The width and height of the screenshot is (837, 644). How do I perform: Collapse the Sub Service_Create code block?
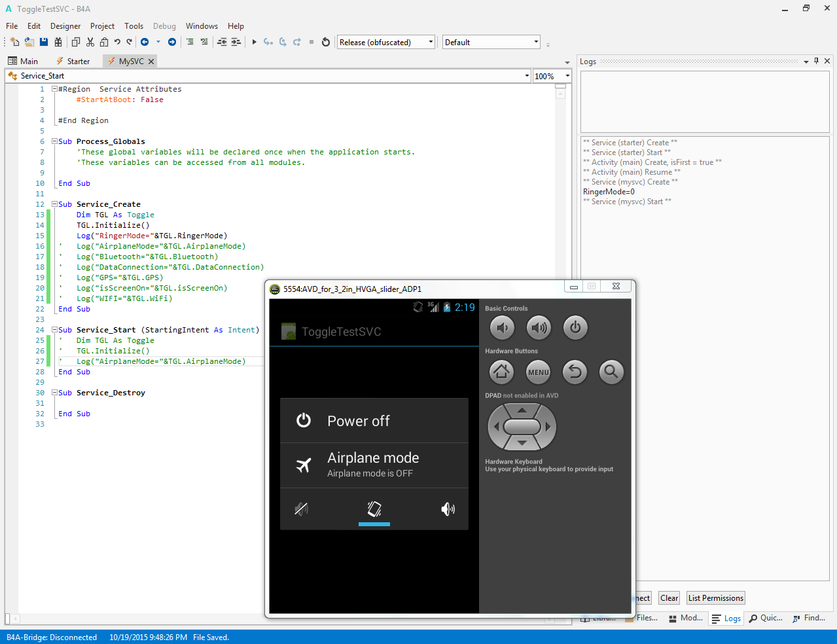pos(55,204)
